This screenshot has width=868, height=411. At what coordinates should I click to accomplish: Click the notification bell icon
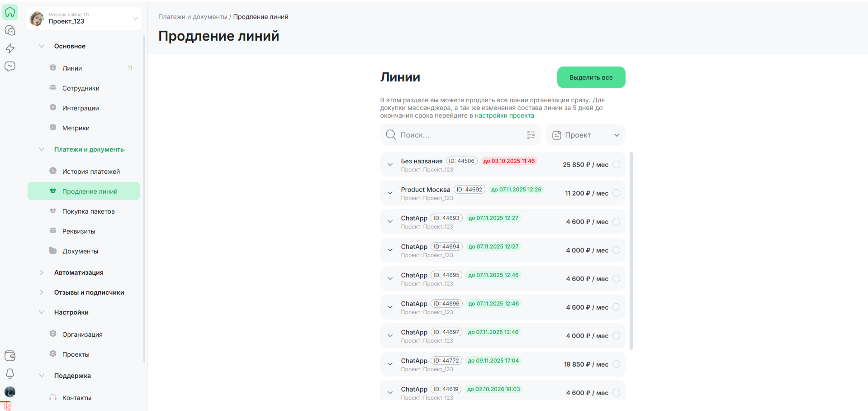pos(10,373)
